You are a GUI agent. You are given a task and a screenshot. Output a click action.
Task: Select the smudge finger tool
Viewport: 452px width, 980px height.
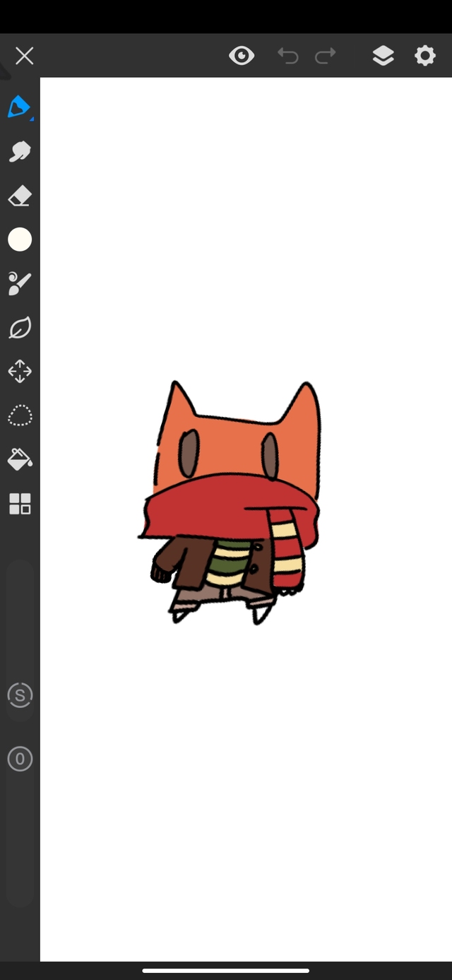coord(20,152)
